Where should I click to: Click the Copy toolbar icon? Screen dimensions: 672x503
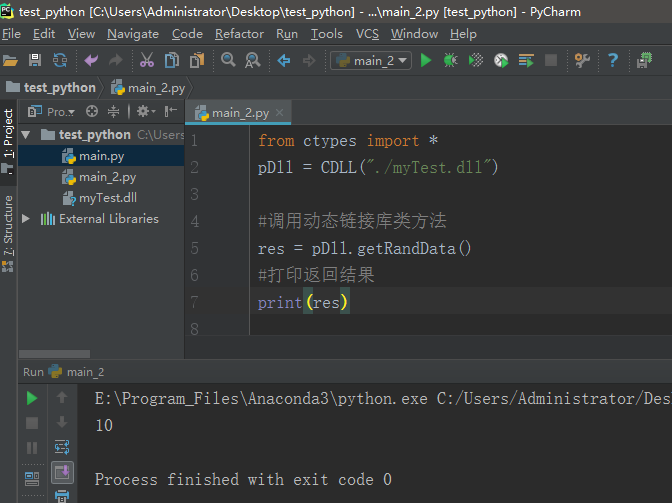(172, 60)
